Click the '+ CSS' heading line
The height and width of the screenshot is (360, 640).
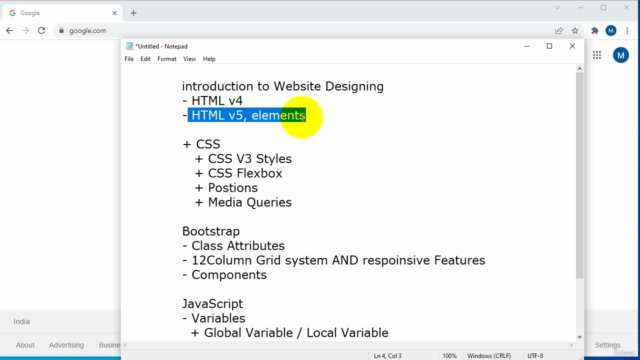click(x=201, y=144)
